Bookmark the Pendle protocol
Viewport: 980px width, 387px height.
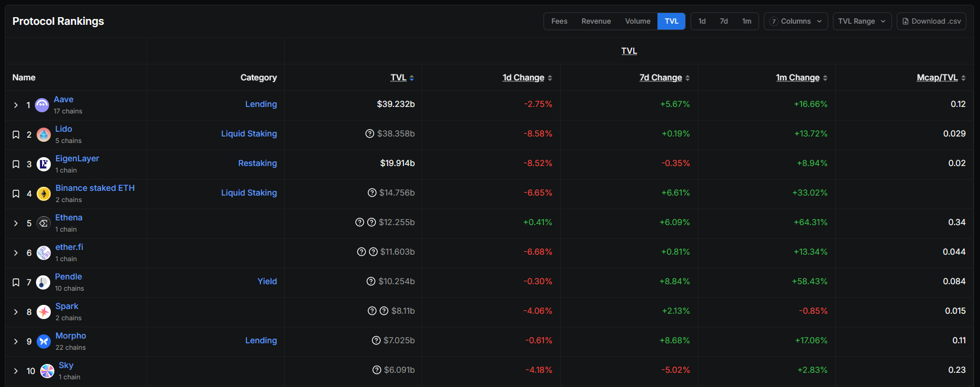point(16,282)
